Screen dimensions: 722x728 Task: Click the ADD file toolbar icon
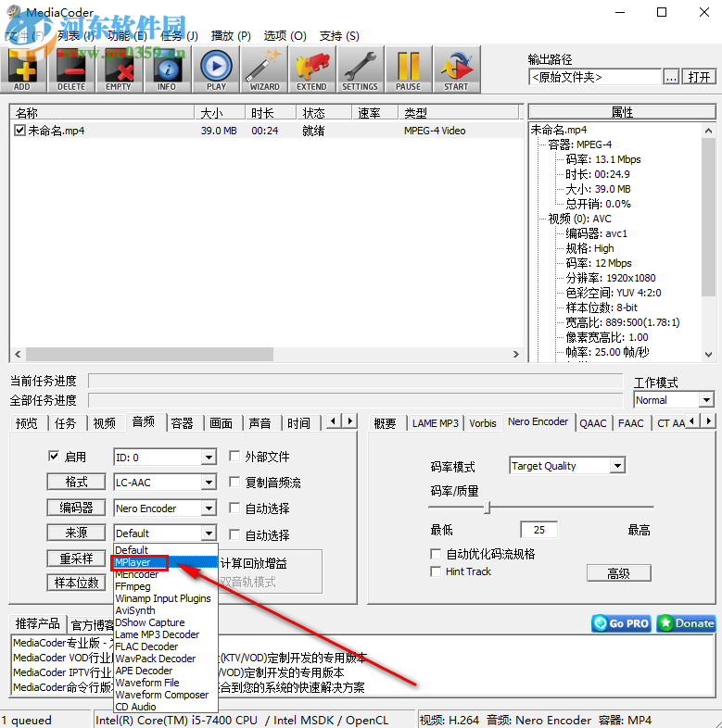coord(23,69)
